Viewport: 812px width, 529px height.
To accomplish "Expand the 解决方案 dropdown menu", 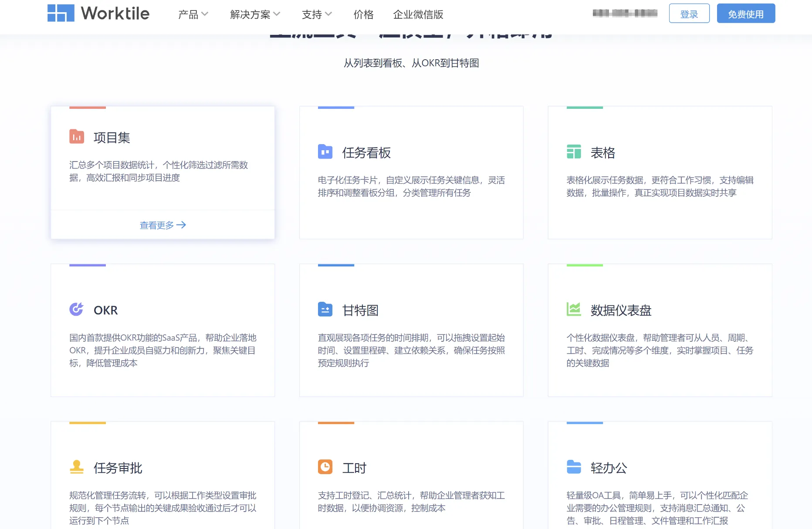I will [x=255, y=14].
